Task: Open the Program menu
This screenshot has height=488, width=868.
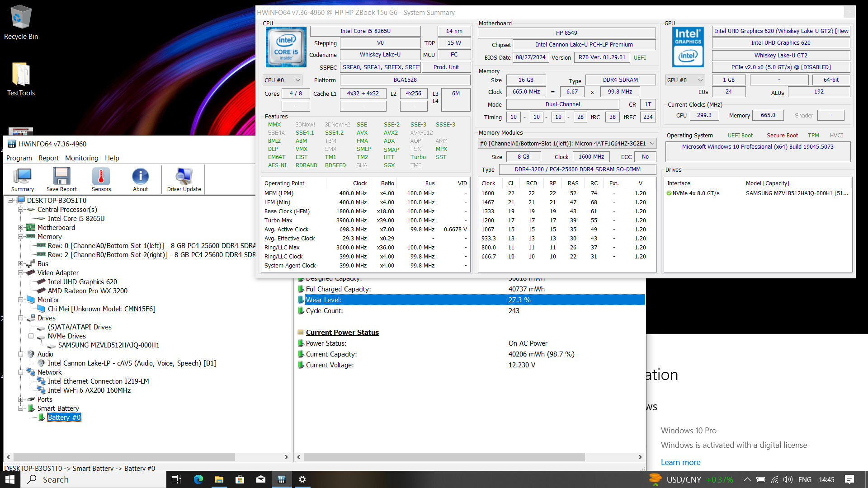Action: [x=19, y=158]
